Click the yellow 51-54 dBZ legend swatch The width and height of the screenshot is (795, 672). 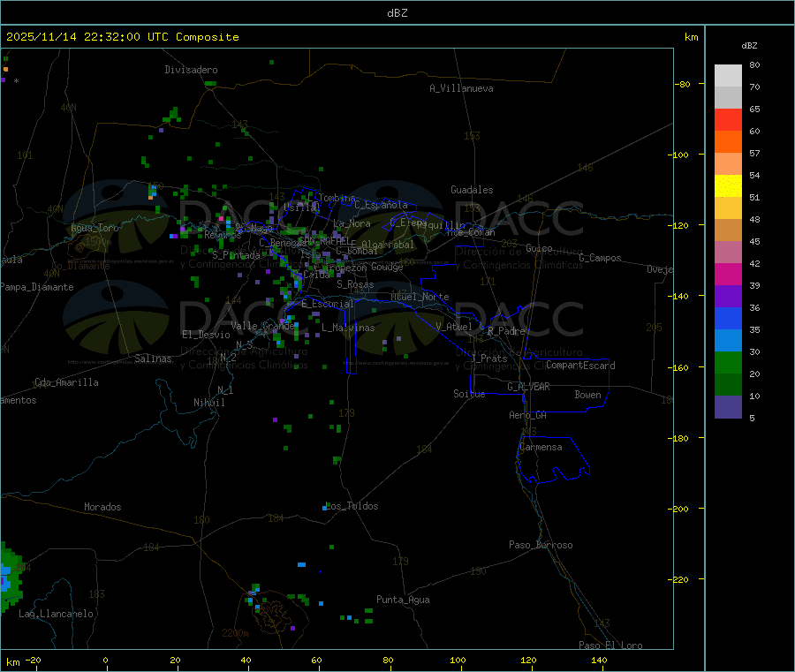click(728, 186)
